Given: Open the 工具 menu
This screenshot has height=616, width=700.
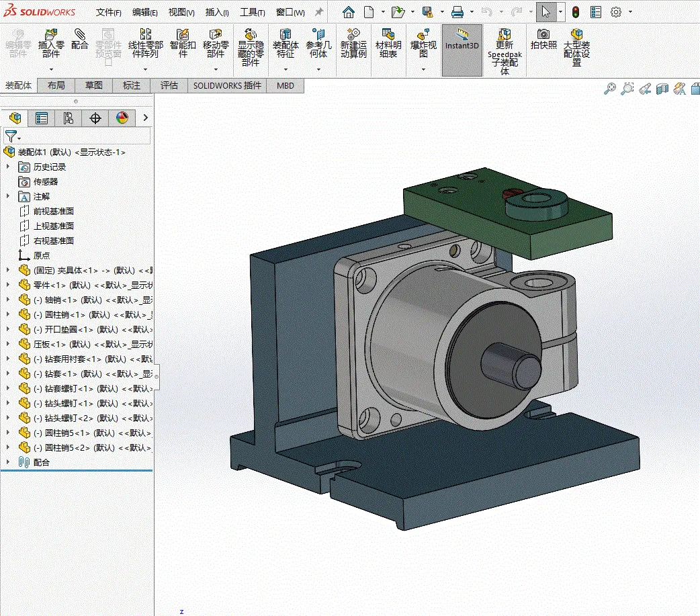Looking at the screenshot, I should [x=252, y=12].
